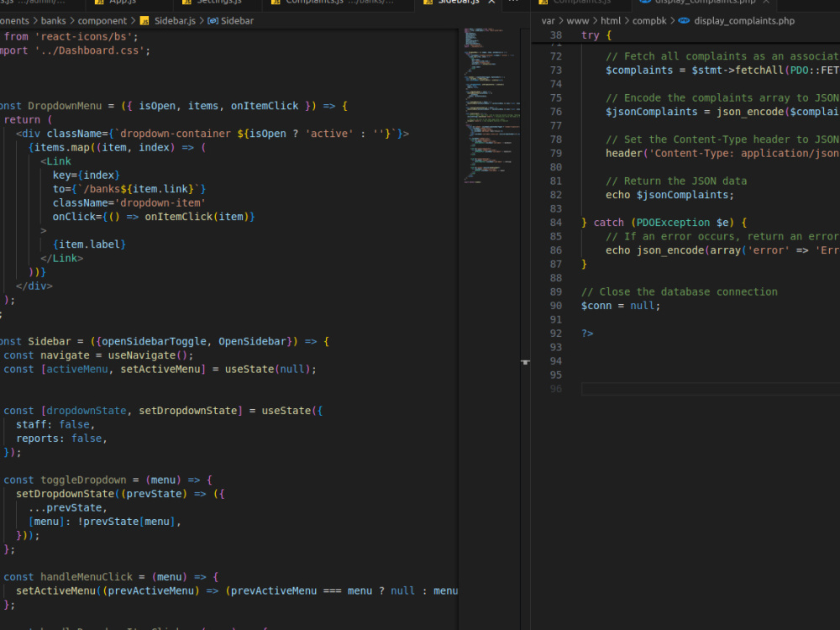
Task: Click 'handleMenuClick' function name
Action: pyautogui.click(x=87, y=577)
